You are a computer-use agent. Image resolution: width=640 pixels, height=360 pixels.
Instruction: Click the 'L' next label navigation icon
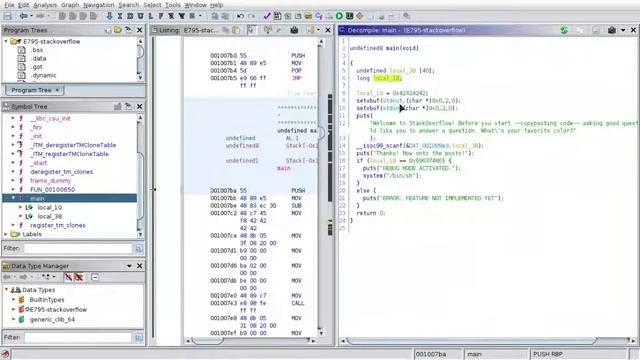coord(151,16)
